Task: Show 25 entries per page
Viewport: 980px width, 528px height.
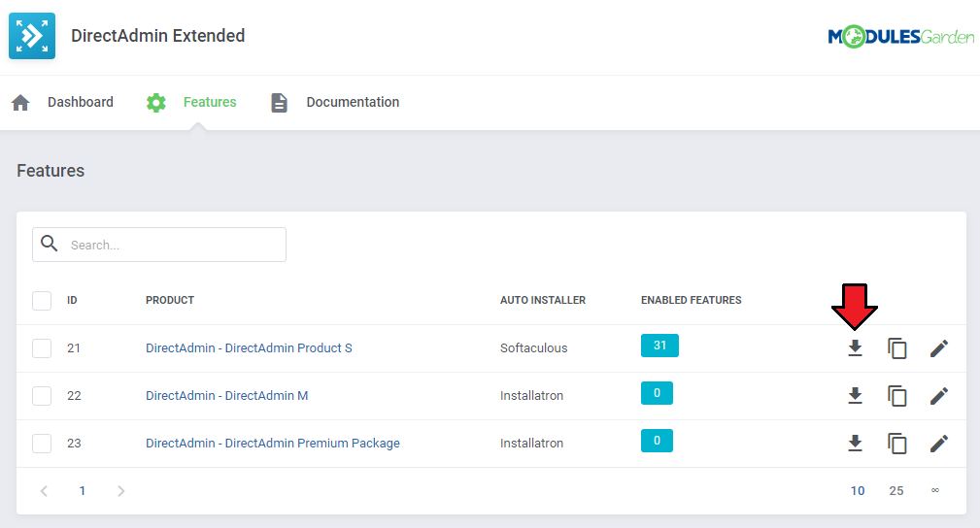Action: coord(896,491)
